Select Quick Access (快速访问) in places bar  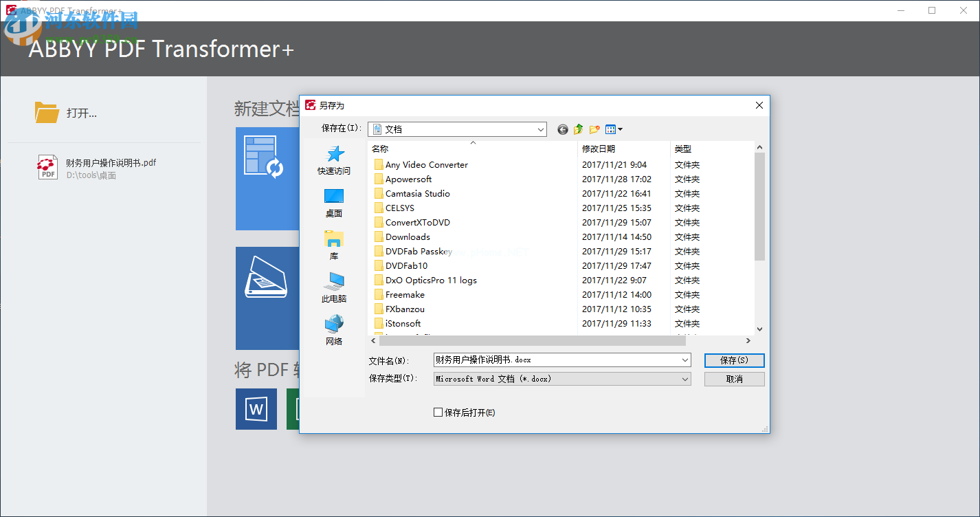click(x=334, y=161)
